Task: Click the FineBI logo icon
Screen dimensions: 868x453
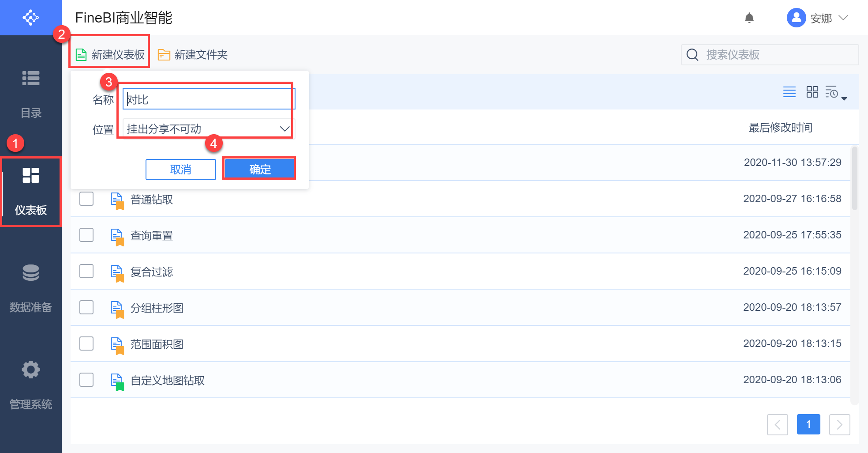Action: (x=30, y=18)
